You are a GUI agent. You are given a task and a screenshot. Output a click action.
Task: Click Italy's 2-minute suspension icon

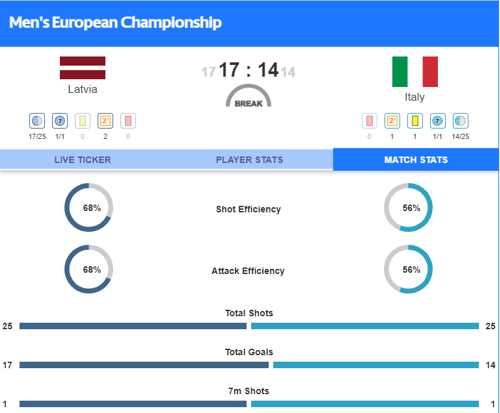click(x=392, y=121)
